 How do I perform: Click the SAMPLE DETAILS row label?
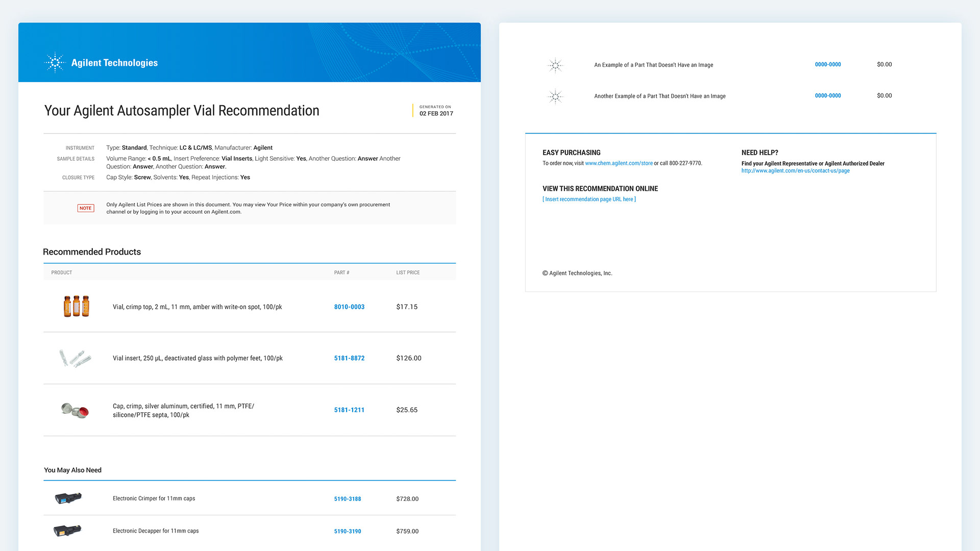(76, 159)
